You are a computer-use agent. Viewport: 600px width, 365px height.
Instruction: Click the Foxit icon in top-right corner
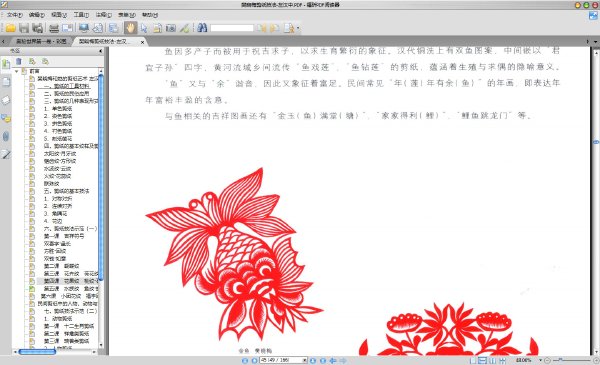pos(593,15)
